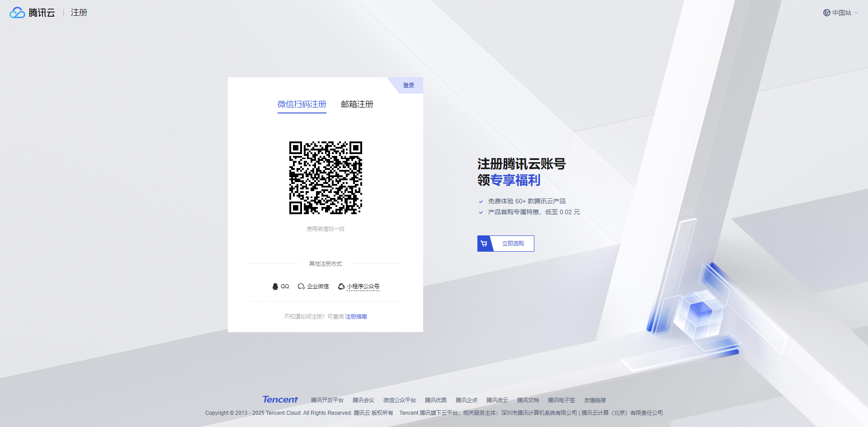Open the 腾讯微云 footer link
Viewport: 868px width, 427px height.
pyautogui.click(x=497, y=400)
